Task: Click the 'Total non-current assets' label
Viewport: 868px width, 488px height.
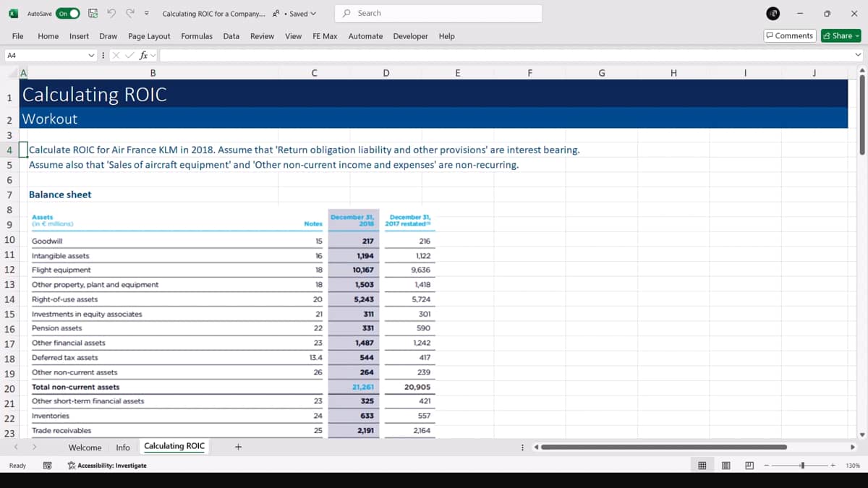Action: (76, 387)
